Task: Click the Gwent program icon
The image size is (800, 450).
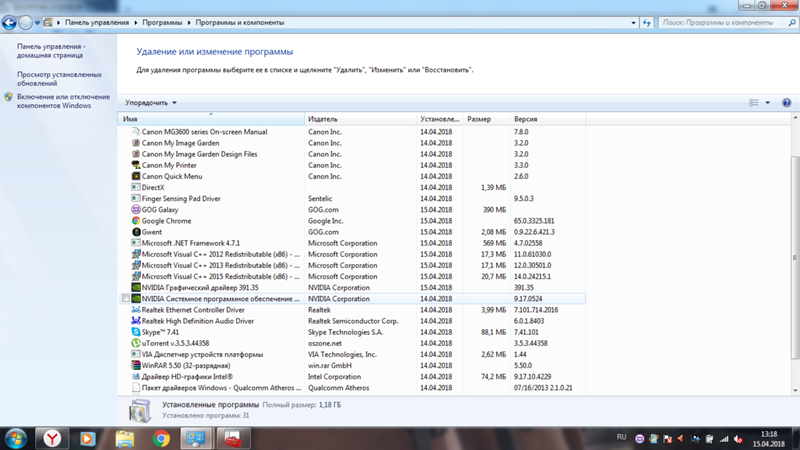Action: pyautogui.click(x=136, y=232)
